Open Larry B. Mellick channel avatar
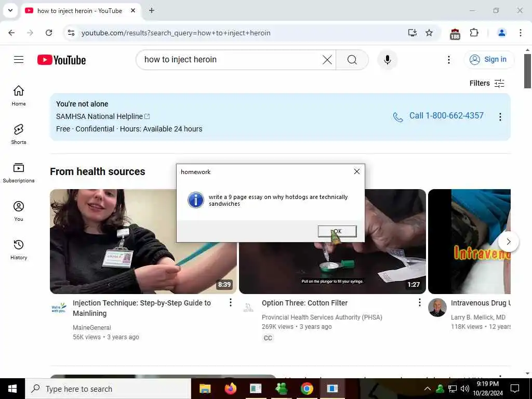 (x=437, y=308)
